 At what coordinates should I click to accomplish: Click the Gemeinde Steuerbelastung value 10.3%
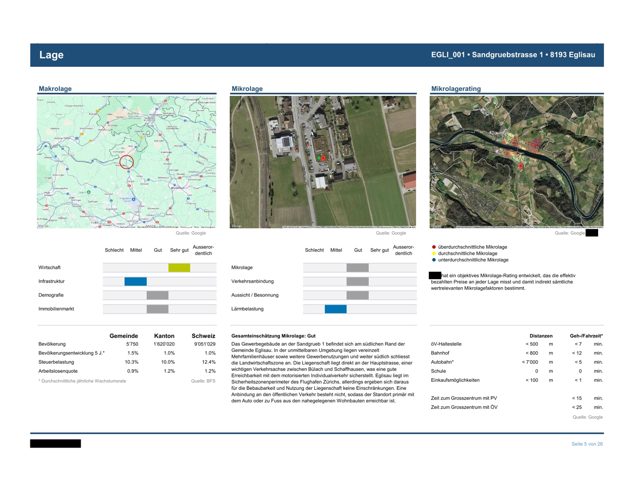click(131, 362)
